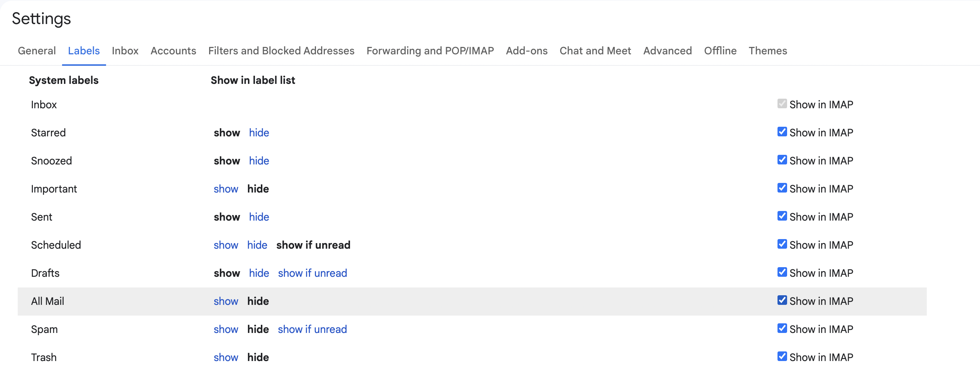
Task: Hide the Scheduled label
Action: point(257,245)
